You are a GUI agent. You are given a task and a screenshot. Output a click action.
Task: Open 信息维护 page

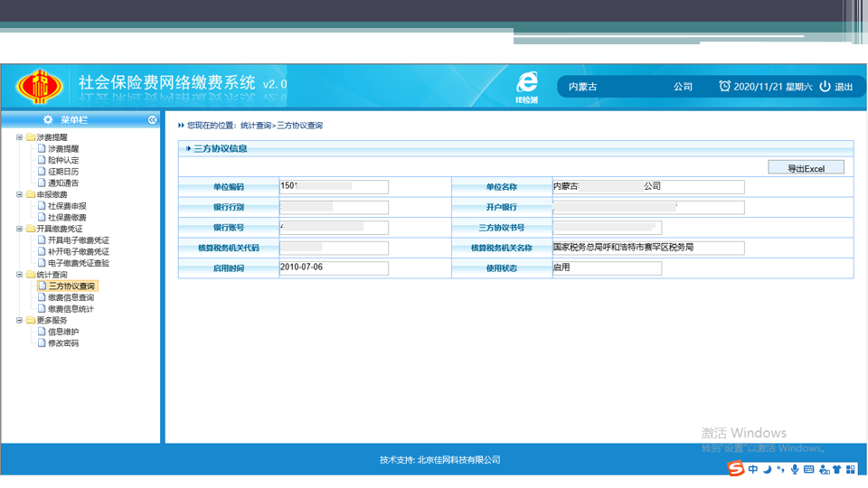(63, 332)
